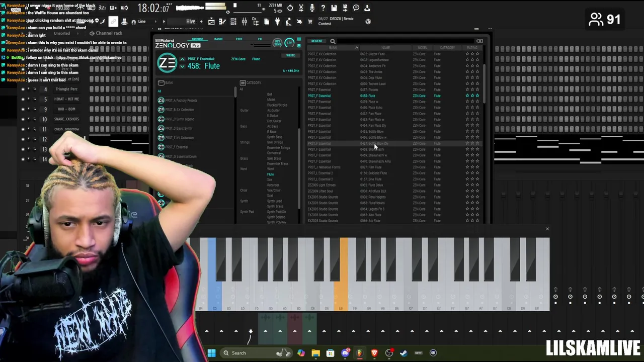Open the Line snap dropdown

click(148, 22)
